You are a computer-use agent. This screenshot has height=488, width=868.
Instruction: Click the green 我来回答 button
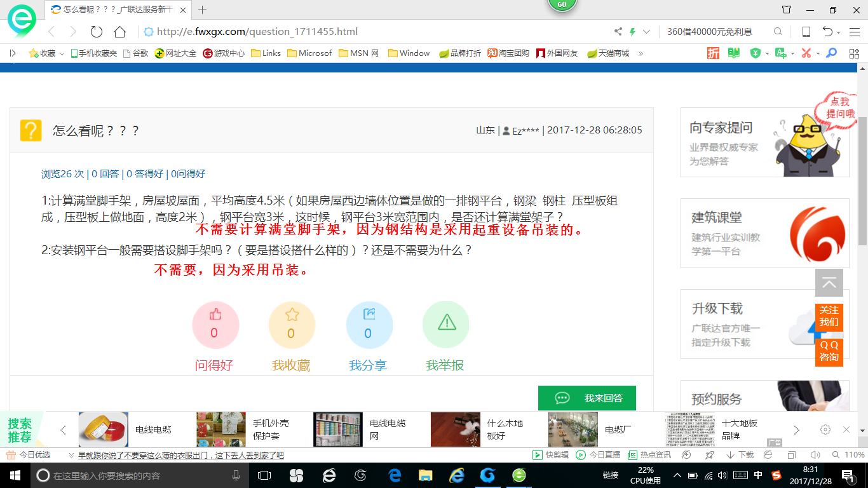coord(587,398)
